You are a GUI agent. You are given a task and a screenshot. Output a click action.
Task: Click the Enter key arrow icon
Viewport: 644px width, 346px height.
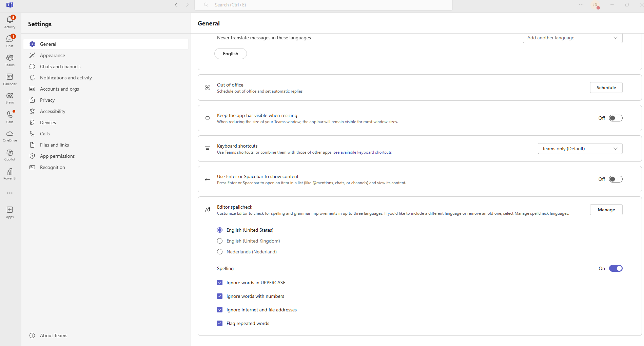pos(208,179)
